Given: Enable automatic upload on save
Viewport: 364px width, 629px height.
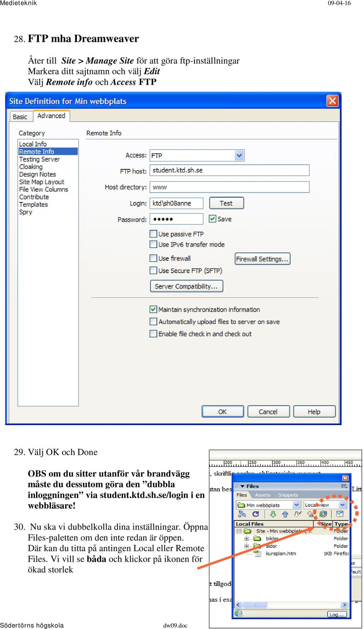Looking at the screenshot, I should [x=154, y=322].
